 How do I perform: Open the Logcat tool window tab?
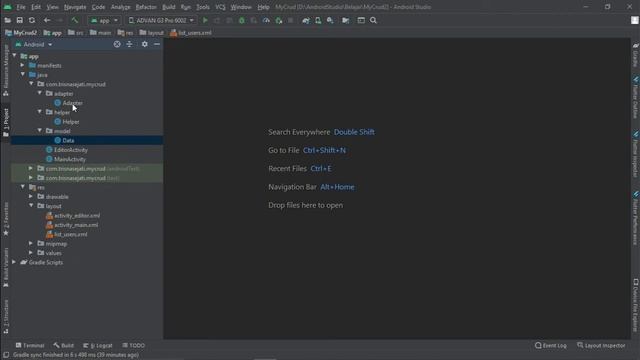click(98, 345)
